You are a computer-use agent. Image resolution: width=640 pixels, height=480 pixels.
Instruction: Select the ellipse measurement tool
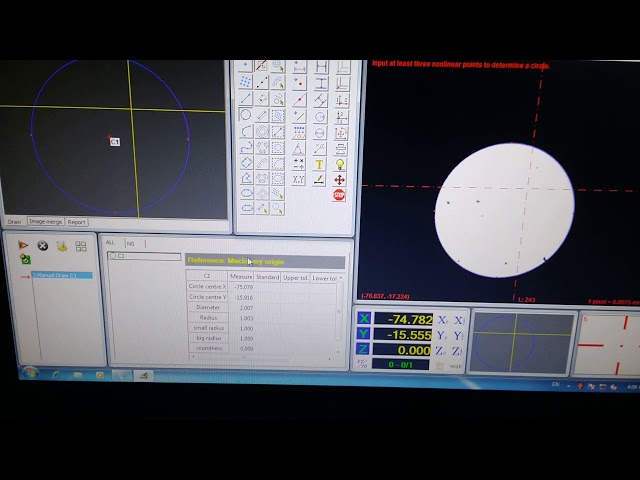pos(247,193)
